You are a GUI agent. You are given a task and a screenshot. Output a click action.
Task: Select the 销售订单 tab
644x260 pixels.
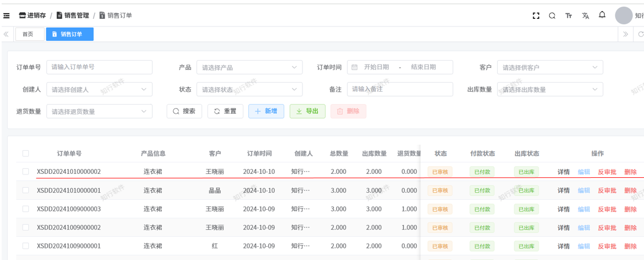tap(70, 34)
